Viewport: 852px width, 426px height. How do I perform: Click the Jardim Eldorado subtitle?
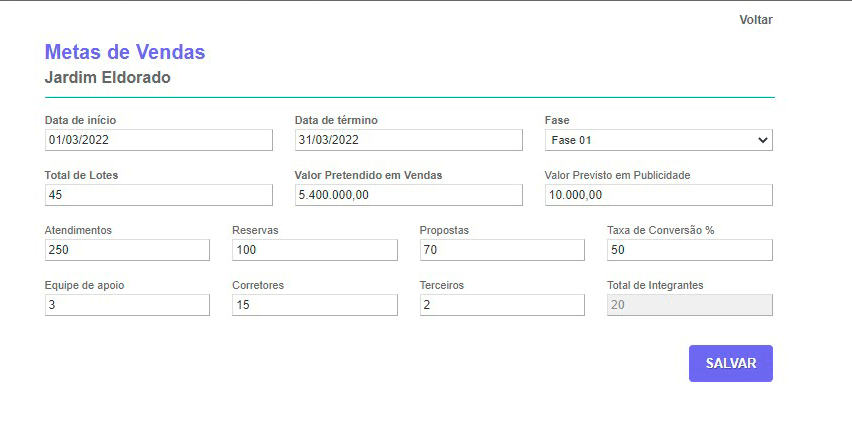108,77
